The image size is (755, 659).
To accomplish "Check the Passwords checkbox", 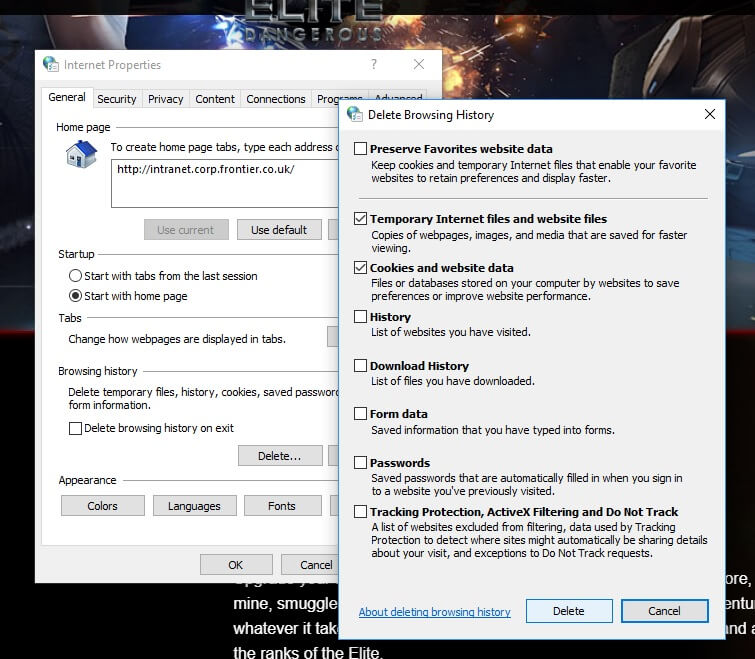I will pos(360,463).
